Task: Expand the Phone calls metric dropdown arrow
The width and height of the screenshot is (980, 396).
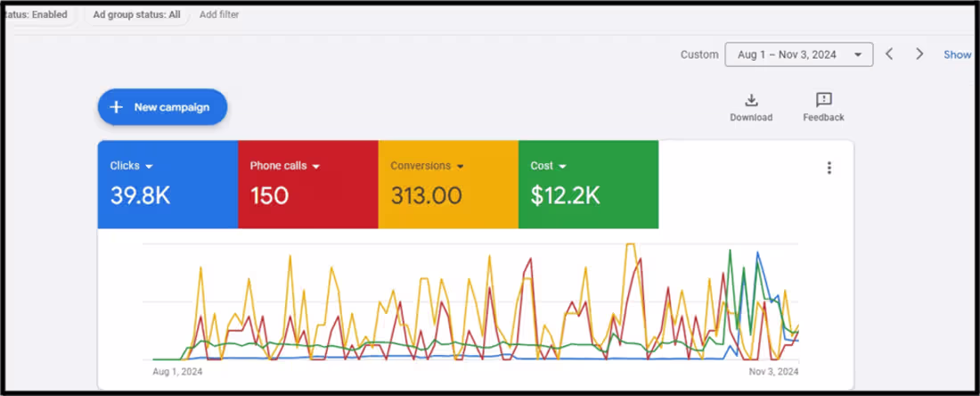Action: point(316,167)
